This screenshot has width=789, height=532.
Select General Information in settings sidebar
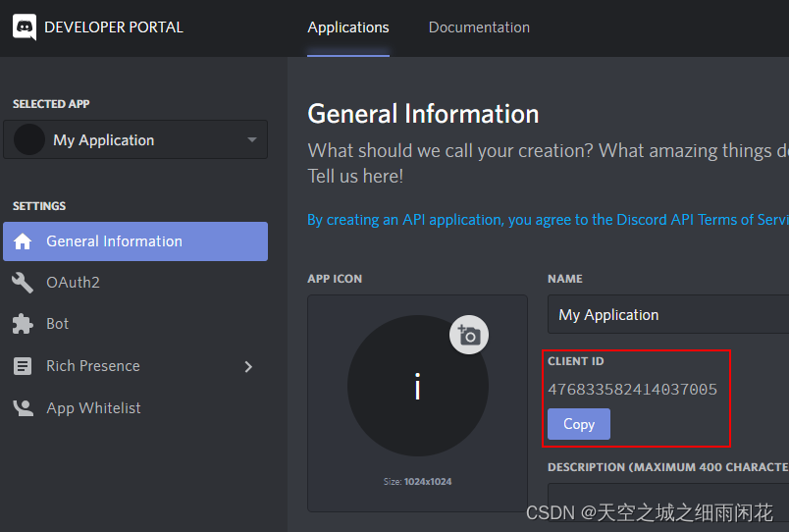(135, 241)
